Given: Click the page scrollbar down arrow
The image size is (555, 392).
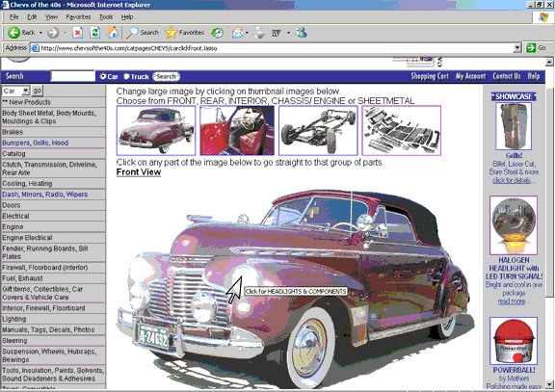Looking at the screenshot, I should tap(549, 384).
